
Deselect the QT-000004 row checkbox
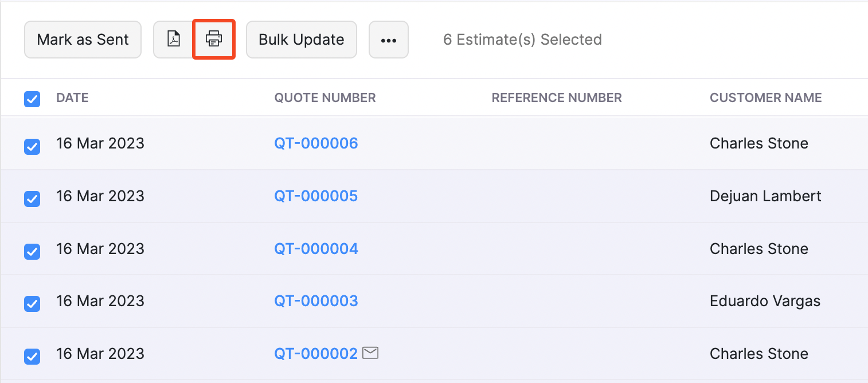[x=32, y=251]
